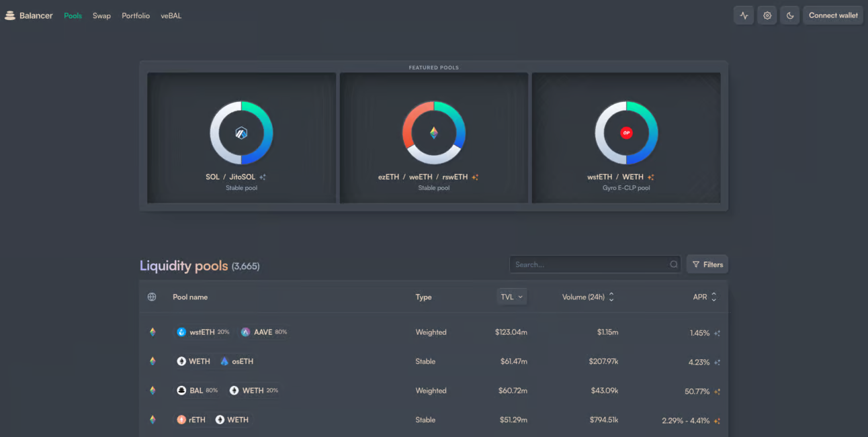Open the recent activity pulse icon
The image size is (868, 437).
point(744,15)
